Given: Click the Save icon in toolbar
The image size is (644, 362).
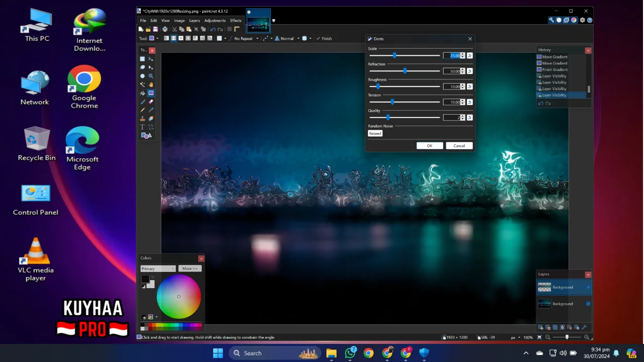Looking at the screenshot, I should (x=155, y=29).
